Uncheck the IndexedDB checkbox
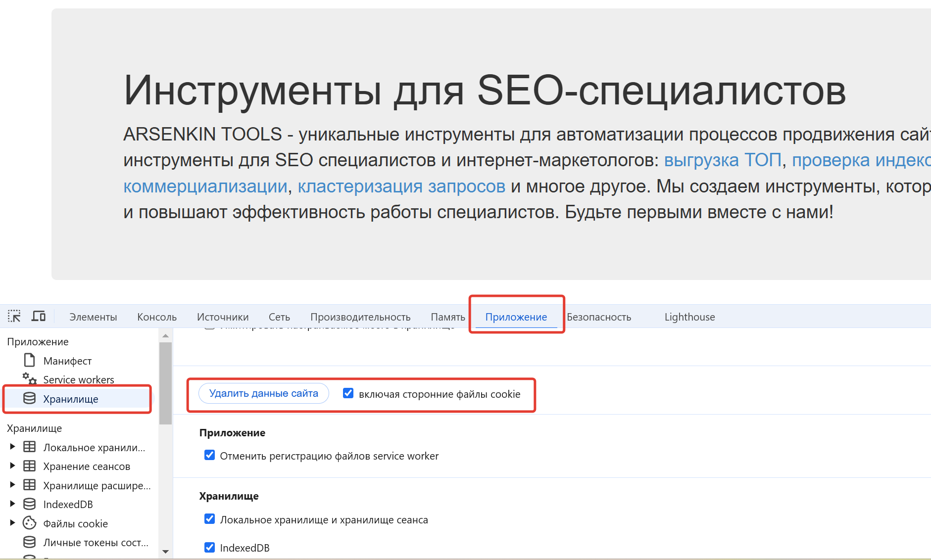The height and width of the screenshot is (560, 931). tap(210, 547)
